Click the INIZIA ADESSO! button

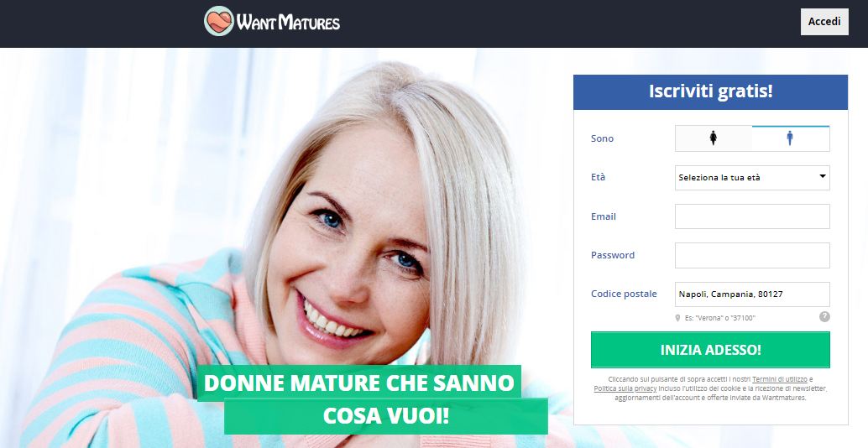(710, 350)
